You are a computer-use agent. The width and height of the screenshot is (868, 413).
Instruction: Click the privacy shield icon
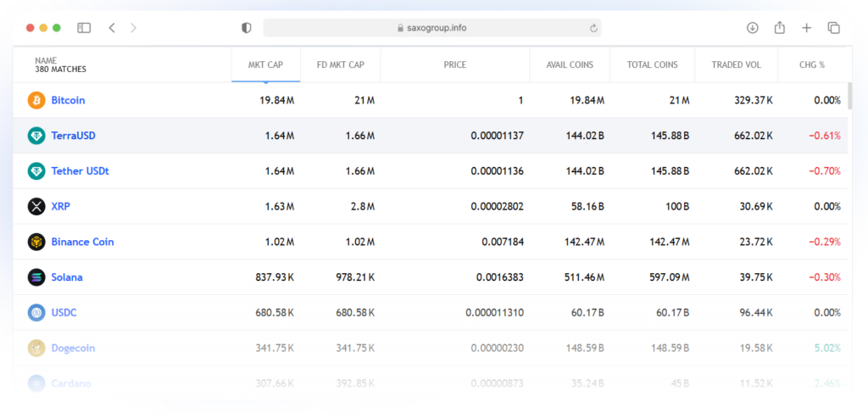(x=247, y=28)
